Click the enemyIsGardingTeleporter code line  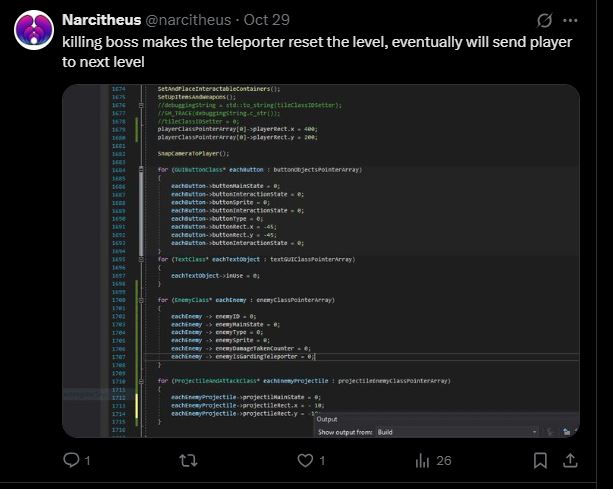(x=242, y=356)
